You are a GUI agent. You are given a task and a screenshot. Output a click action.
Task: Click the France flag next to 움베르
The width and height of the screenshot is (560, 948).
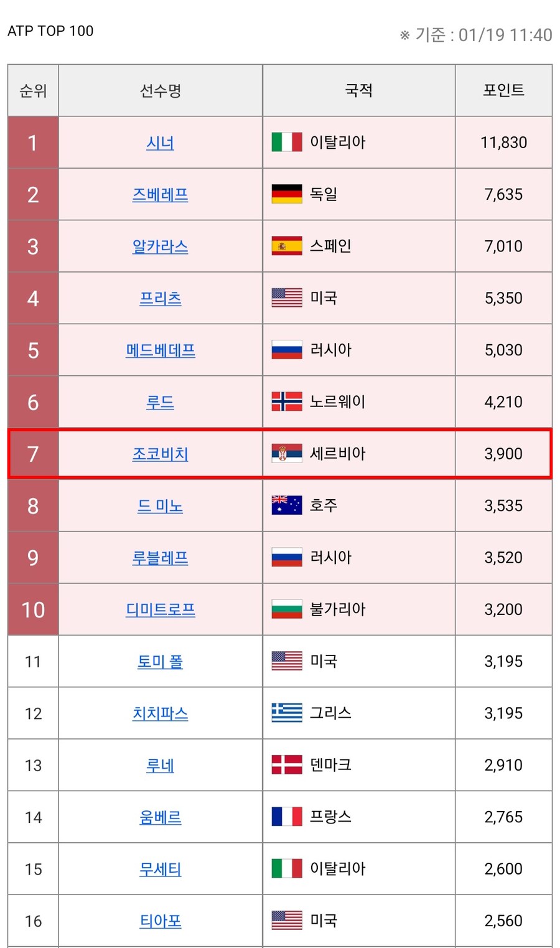(x=286, y=817)
